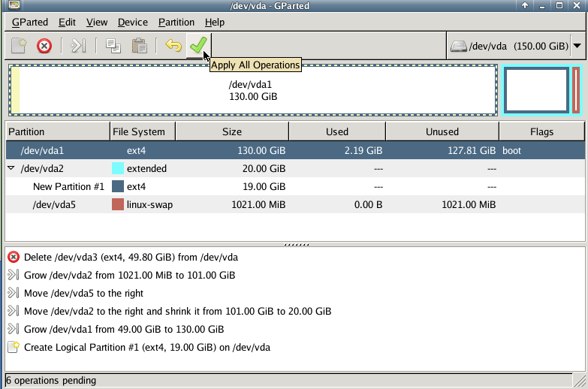Click the linux-swap file system label
Viewport: 588px width, 389px height.
click(x=149, y=204)
